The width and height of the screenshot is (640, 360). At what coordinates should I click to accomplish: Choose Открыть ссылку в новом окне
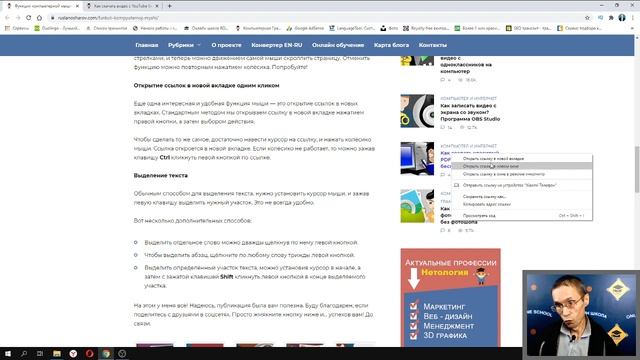[522, 166]
